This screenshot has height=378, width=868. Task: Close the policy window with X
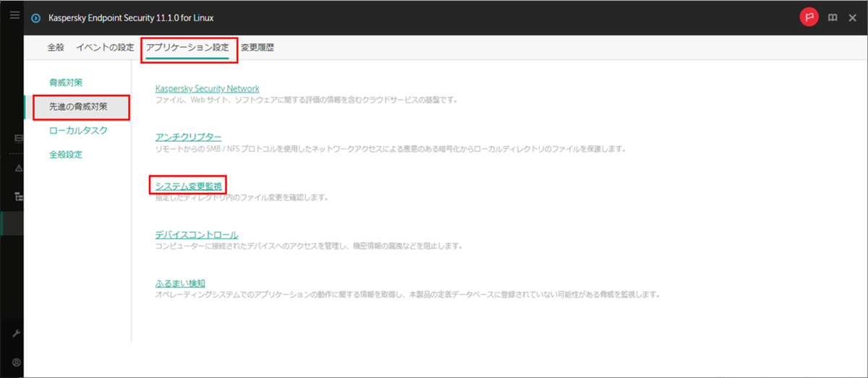click(x=853, y=17)
